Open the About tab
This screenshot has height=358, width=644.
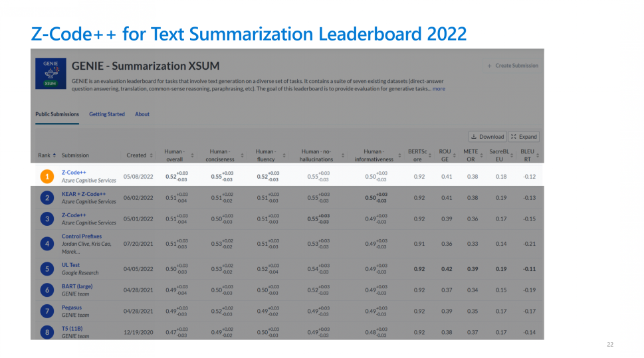pyautogui.click(x=142, y=114)
